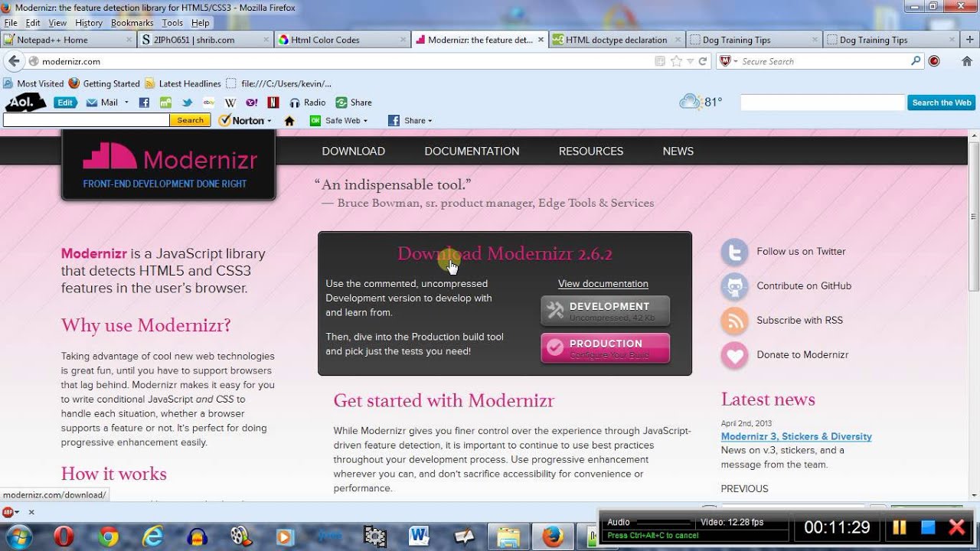Open Wikipedia W icon in toolbar
Screen dimensions: 980x551
tap(230, 103)
